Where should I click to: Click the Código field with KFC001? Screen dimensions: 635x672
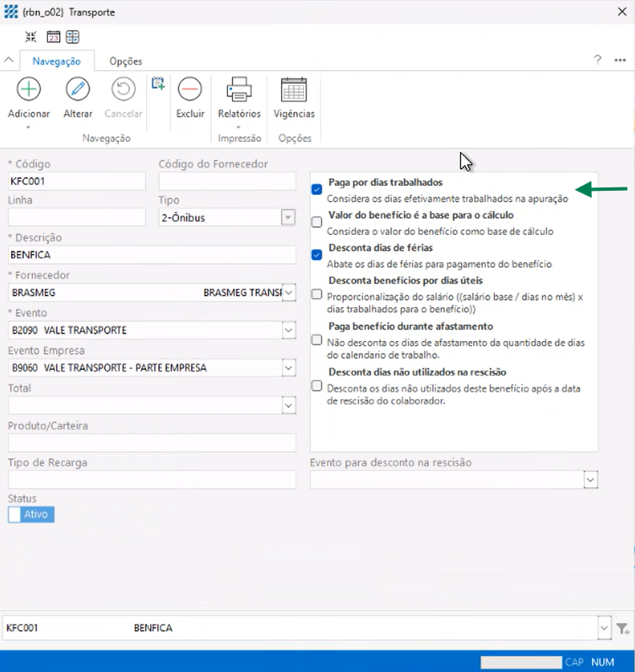[77, 182]
